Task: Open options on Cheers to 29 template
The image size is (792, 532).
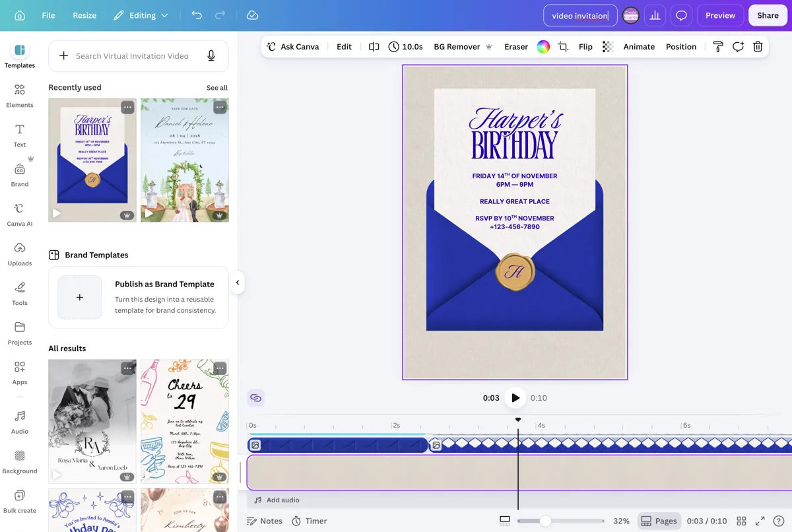Action: coord(220,368)
